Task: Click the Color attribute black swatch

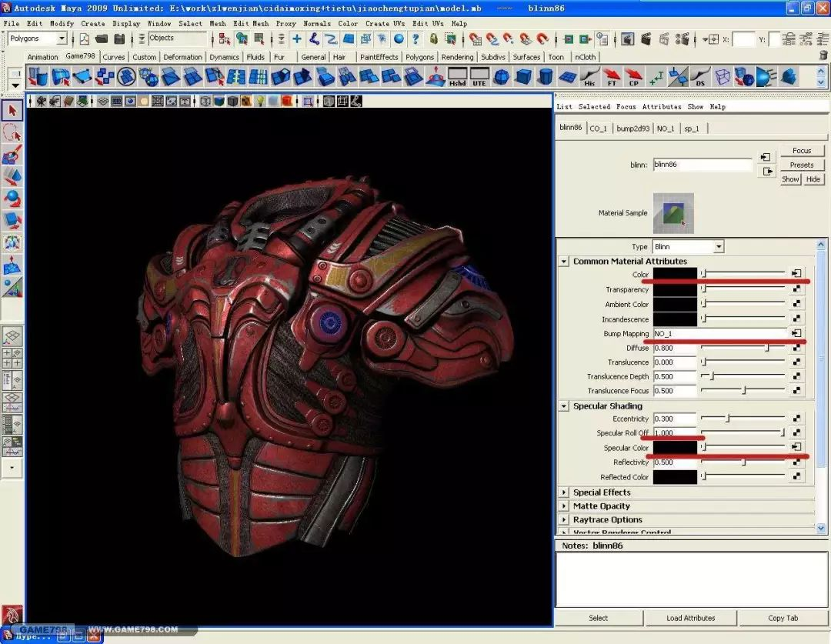Action: point(675,274)
